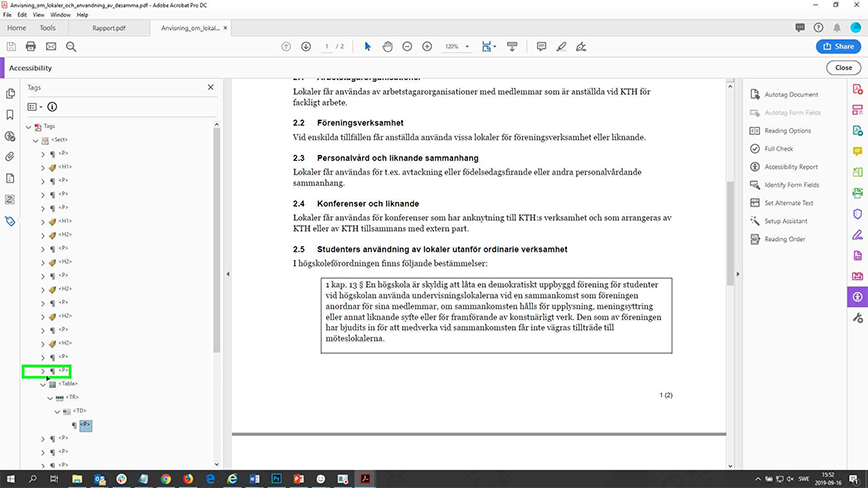Select the highlighted <P> tag under <TD>
Viewport: 868px width, 488px height.
click(x=86, y=425)
